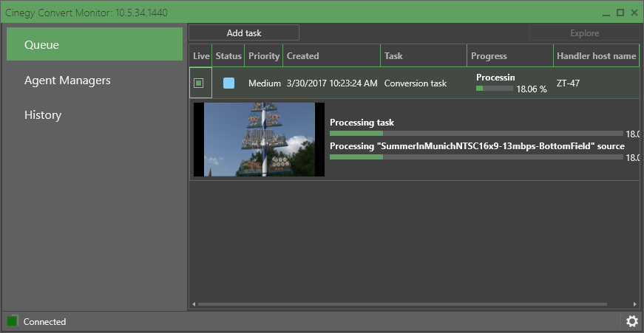
Task: Click the 18.06 % progress value
Action: tap(532, 89)
